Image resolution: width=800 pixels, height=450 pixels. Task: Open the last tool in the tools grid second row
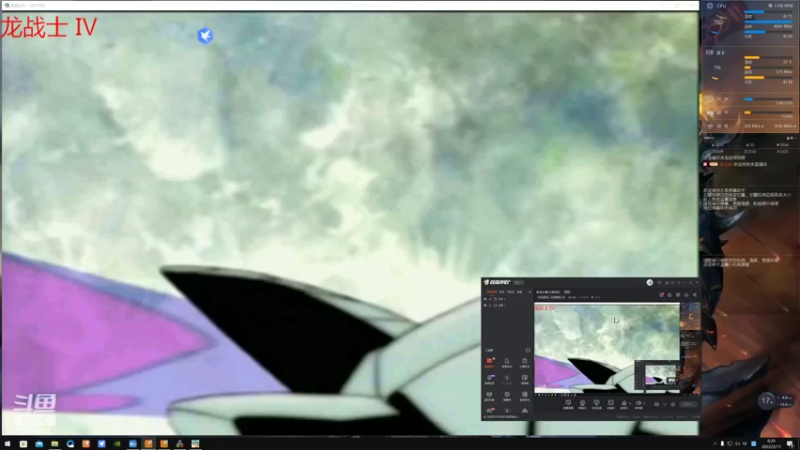pos(524,379)
